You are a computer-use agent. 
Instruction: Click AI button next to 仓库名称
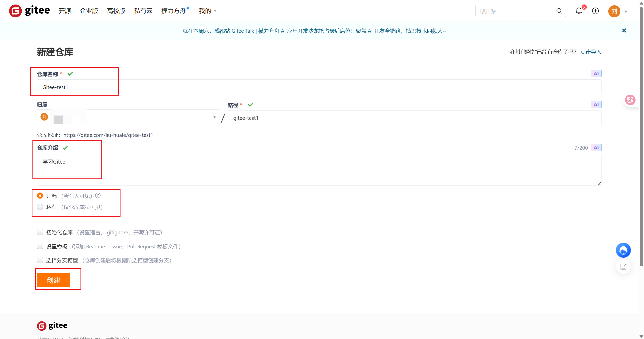tap(596, 73)
